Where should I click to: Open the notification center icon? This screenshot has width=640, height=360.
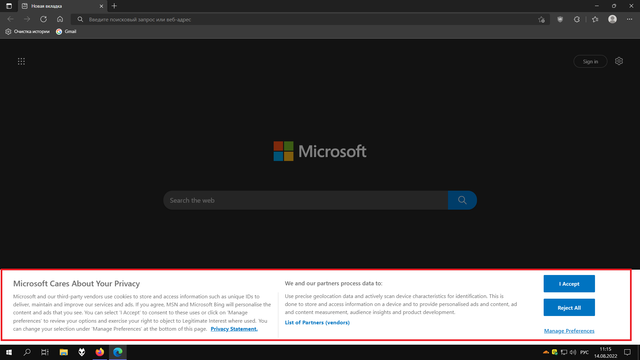click(x=627, y=352)
